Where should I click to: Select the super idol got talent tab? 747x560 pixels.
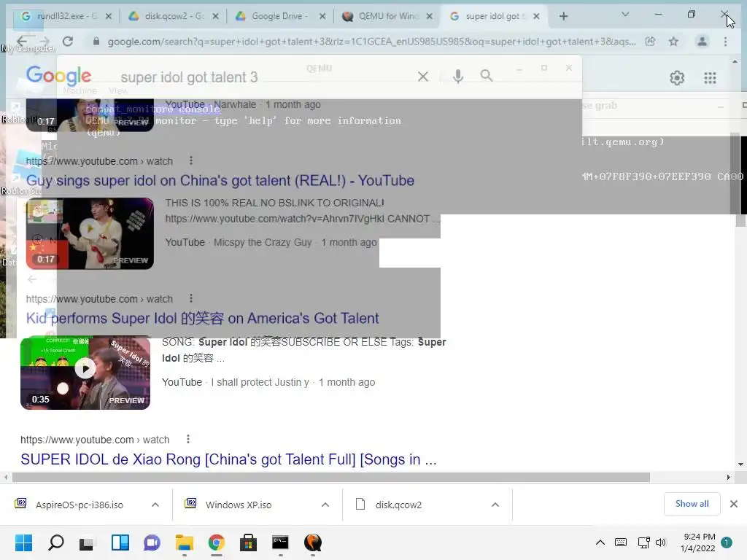(495, 16)
